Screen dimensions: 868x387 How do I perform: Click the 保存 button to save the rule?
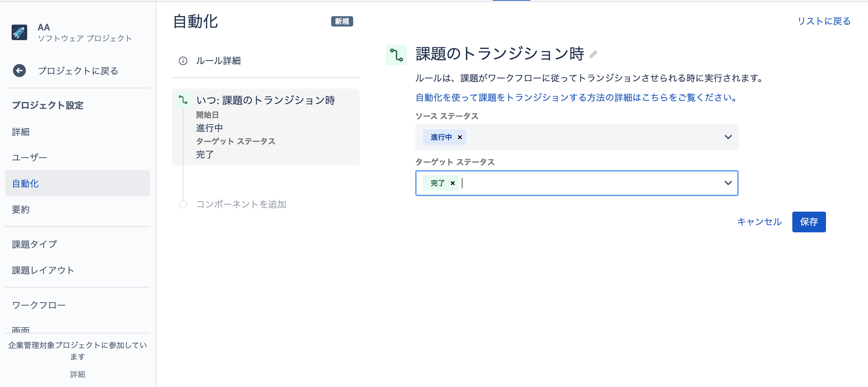point(809,222)
